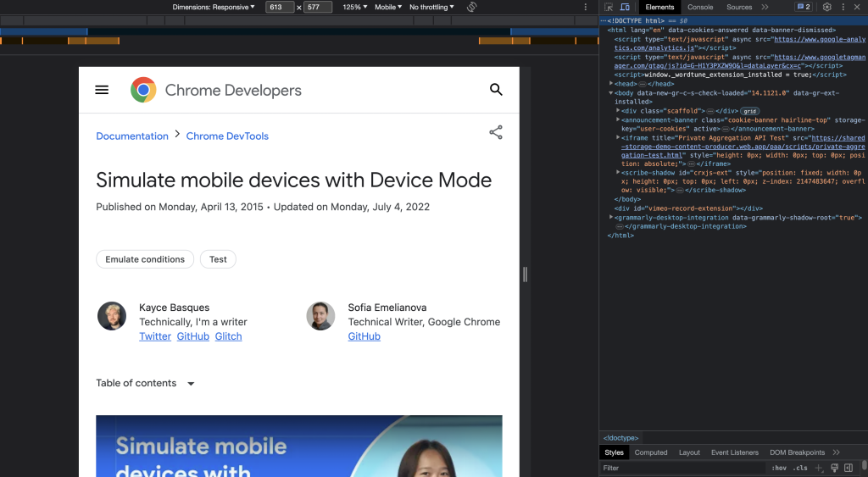
Task: Click Kayce Basques avatar photo
Action: (112, 316)
